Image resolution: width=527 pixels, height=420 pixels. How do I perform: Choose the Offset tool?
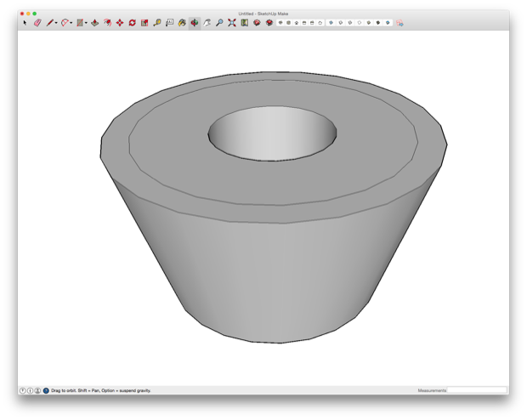(x=107, y=23)
